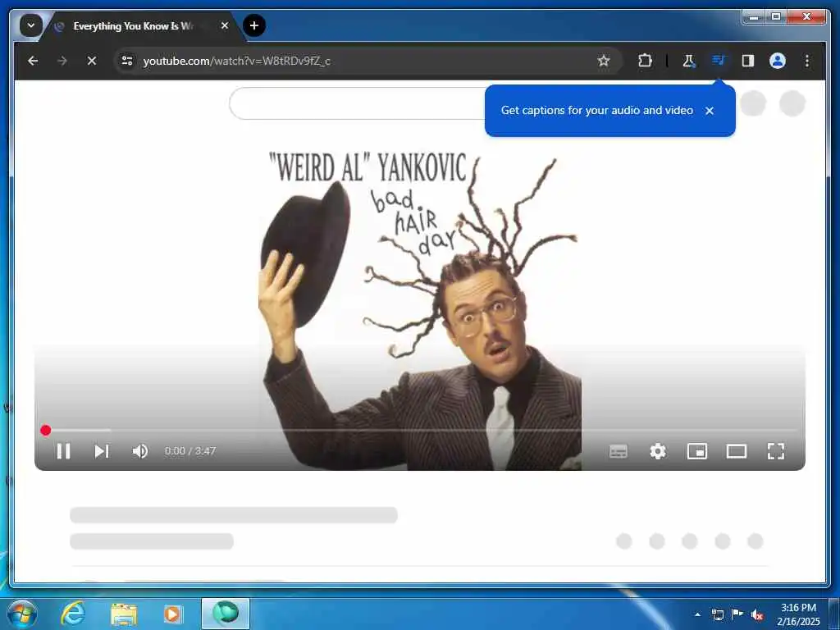Dismiss the captions tooltip

coord(710,111)
